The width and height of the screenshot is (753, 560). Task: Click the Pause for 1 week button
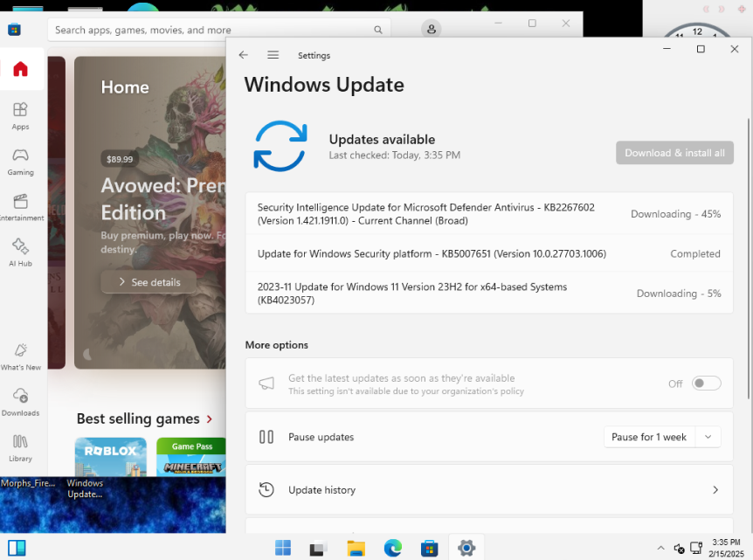tap(649, 437)
